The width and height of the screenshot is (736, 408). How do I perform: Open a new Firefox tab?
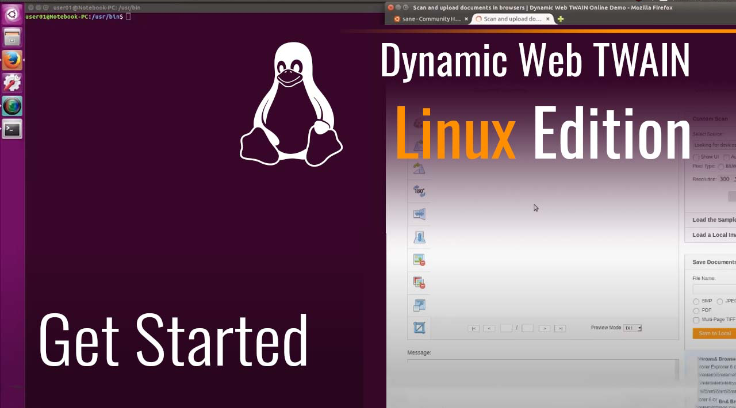(x=560, y=19)
